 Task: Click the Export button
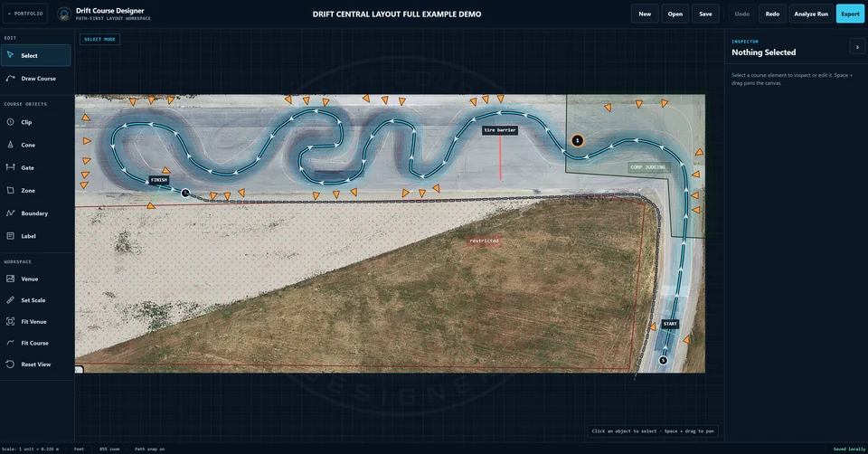(x=850, y=14)
